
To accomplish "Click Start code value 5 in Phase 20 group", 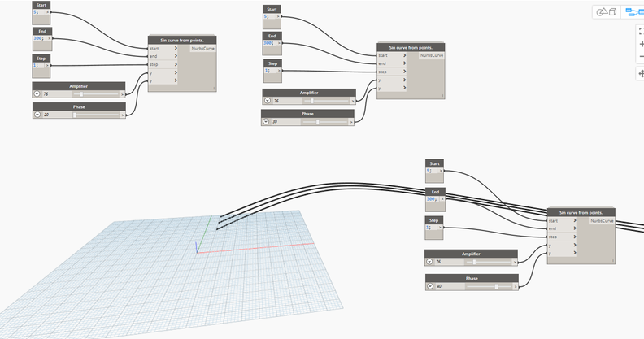I will point(36,12).
